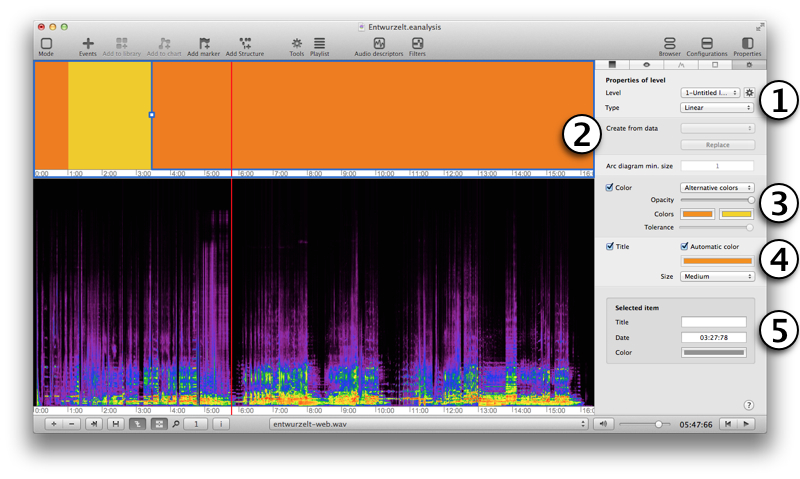Click the 05:47:66 time display
This screenshot has height=479, width=800.
(695, 424)
